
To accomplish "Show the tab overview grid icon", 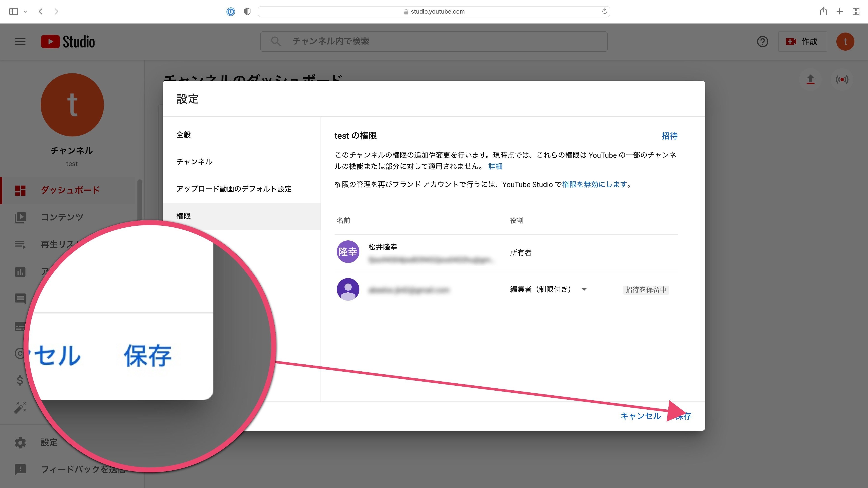I will (856, 12).
